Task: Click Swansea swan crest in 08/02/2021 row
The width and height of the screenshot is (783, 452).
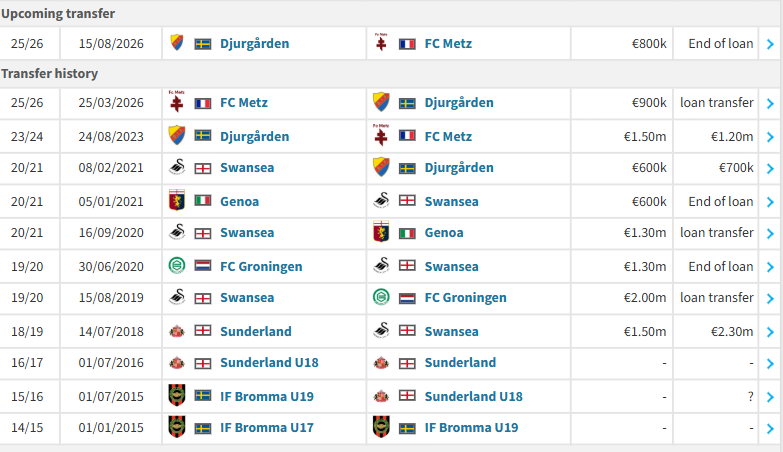Action: pyautogui.click(x=177, y=166)
